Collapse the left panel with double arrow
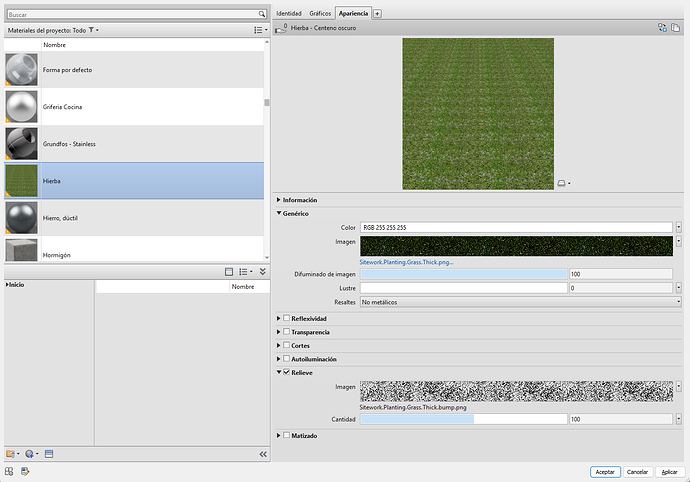The image size is (690, 482). (263, 454)
